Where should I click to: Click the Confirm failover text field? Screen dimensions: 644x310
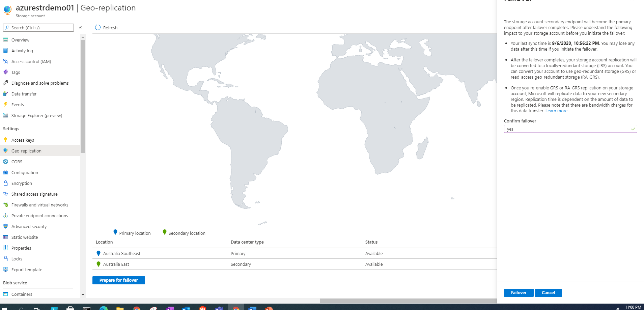tap(570, 129)
